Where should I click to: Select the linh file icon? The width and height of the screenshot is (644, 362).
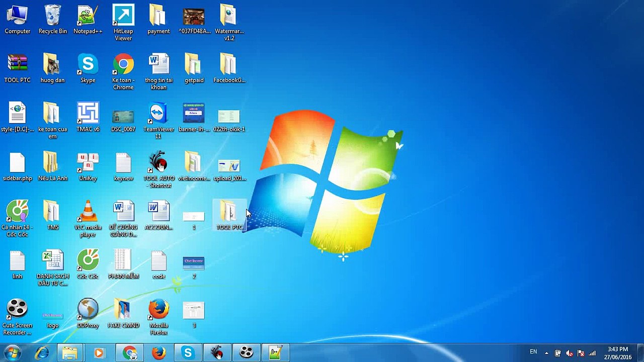[18, 264]
